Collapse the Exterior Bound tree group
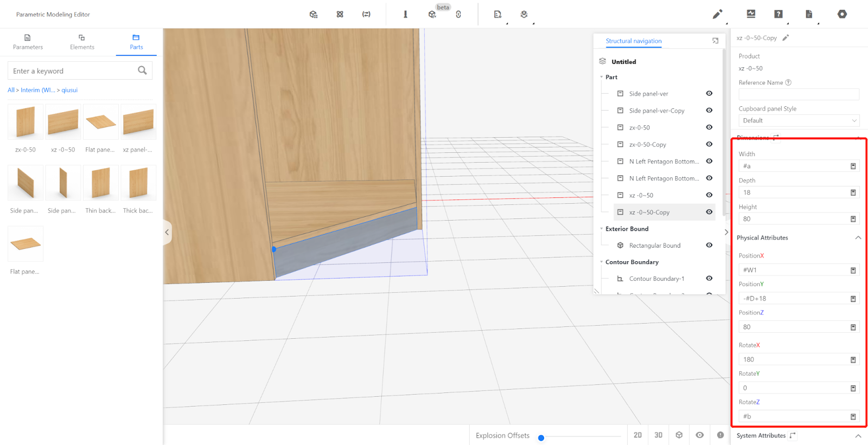868x445 pixels. click(x=602, y=229)
